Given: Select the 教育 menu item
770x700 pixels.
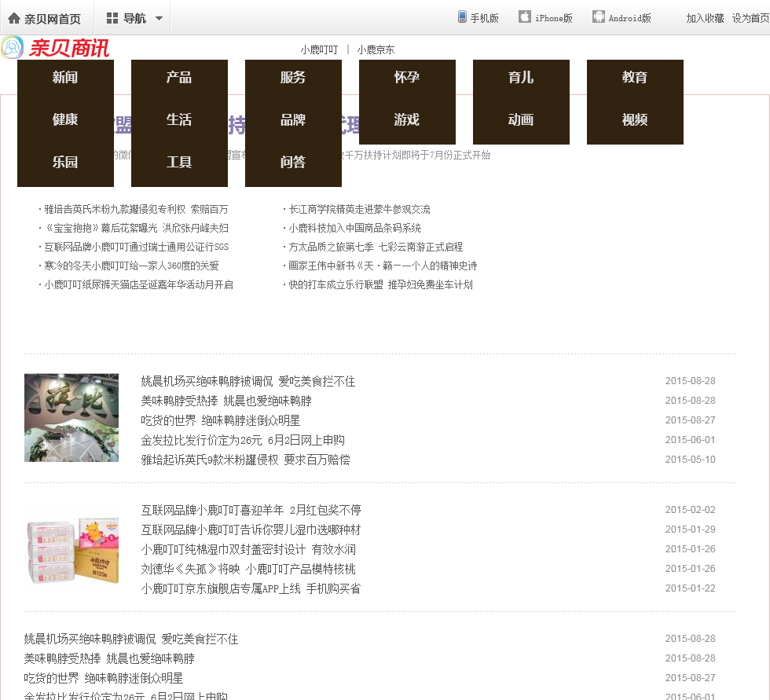Looking at the screenshot, I should pyautogui.click(x=635, y=77).
